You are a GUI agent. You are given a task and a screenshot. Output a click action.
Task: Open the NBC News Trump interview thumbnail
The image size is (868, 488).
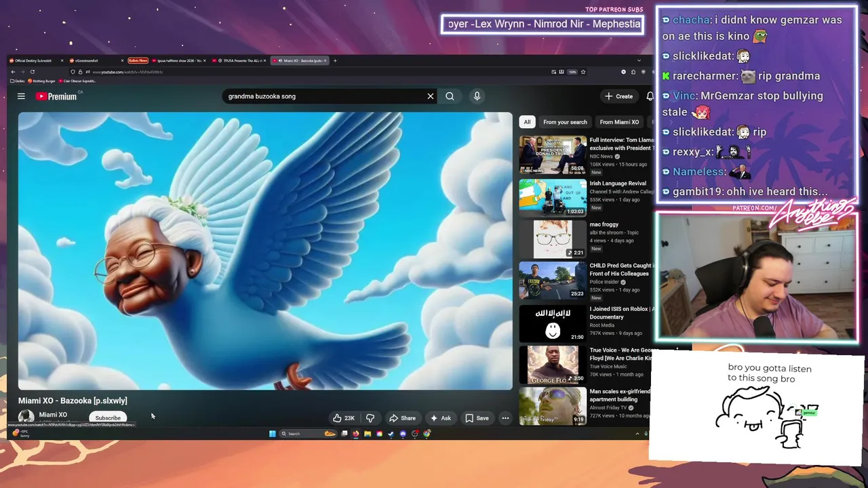coord(553,155)
